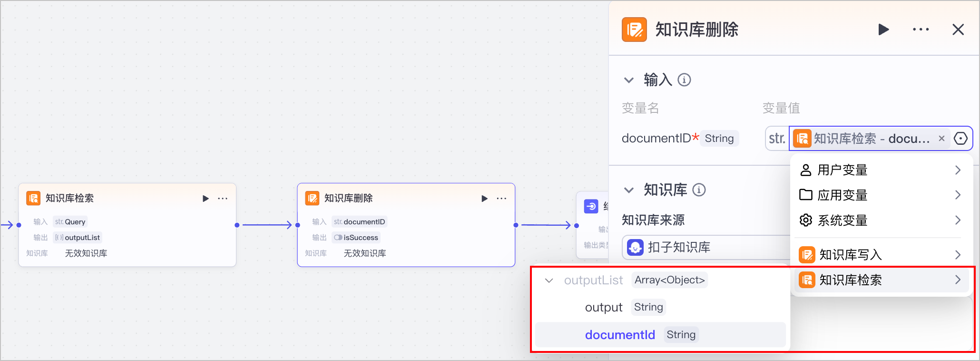The width and height of the screenshot is (980, 361).
Task: Open more options on 知识库删除 node
Action: [501, 199]
